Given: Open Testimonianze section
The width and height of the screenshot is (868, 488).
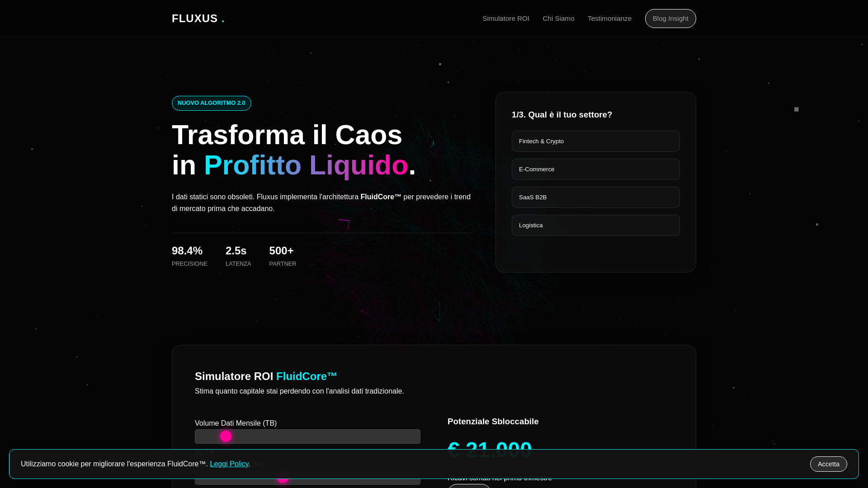Looking at the screenshot, I should (x=609, y=19).
